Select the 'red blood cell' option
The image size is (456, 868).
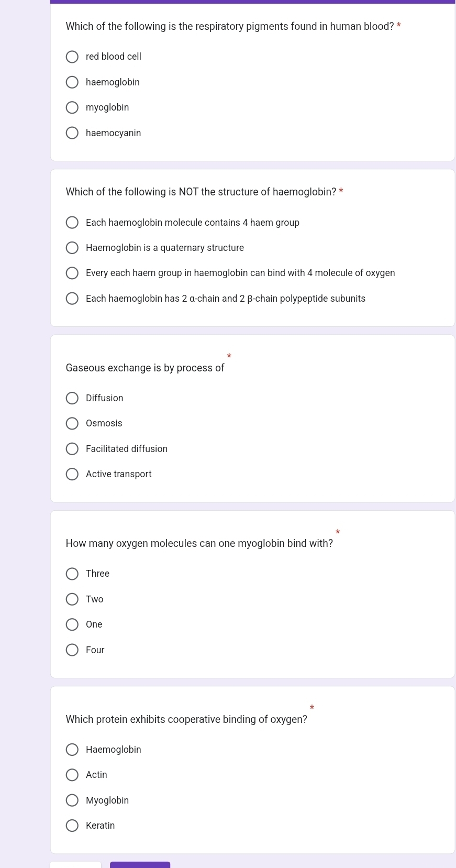[x=72, y=57]
